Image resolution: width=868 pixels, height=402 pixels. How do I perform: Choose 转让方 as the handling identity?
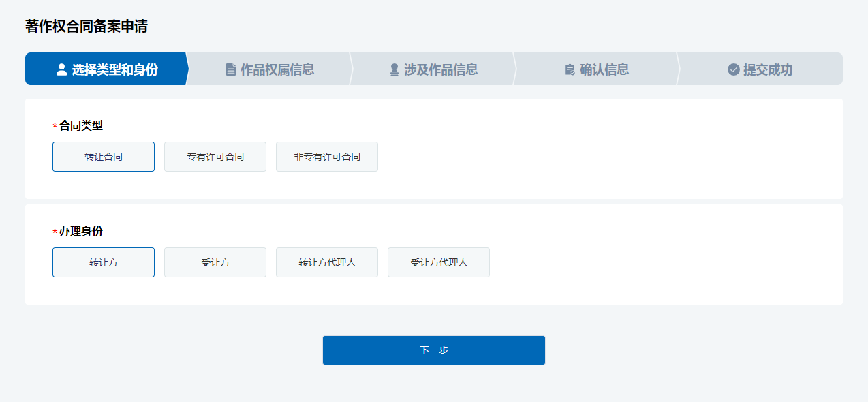coord(103,262)
